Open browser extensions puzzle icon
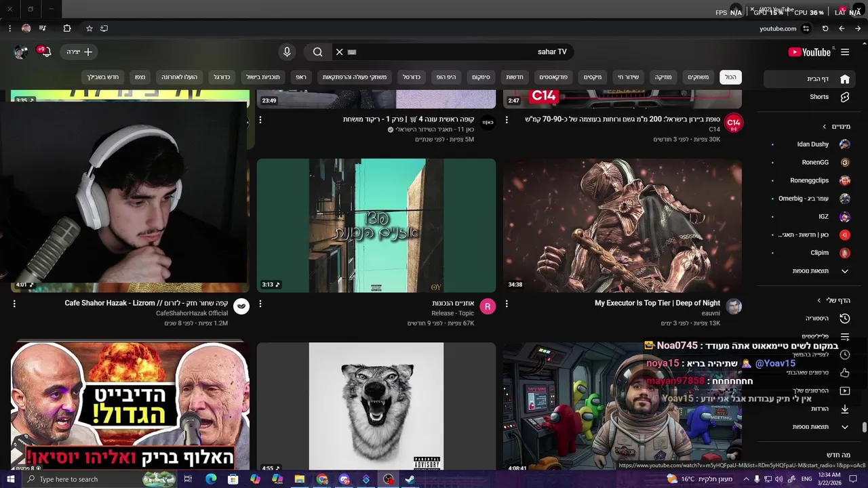868x488 pixels. tap(66, 28)
